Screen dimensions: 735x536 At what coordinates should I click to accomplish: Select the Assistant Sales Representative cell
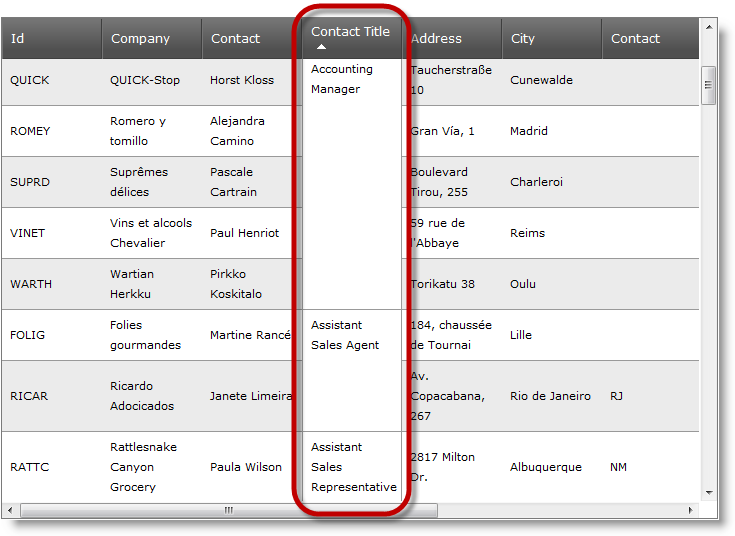tap(352, 467)
